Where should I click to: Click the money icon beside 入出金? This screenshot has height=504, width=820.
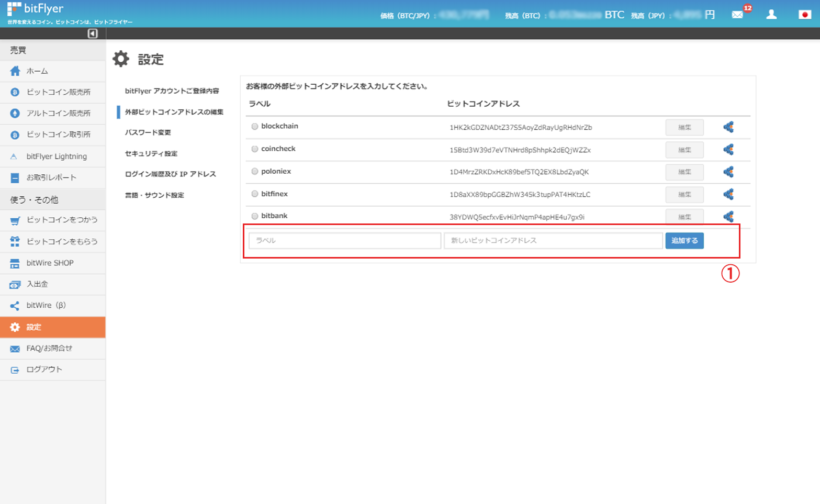[x=15, y=284]
